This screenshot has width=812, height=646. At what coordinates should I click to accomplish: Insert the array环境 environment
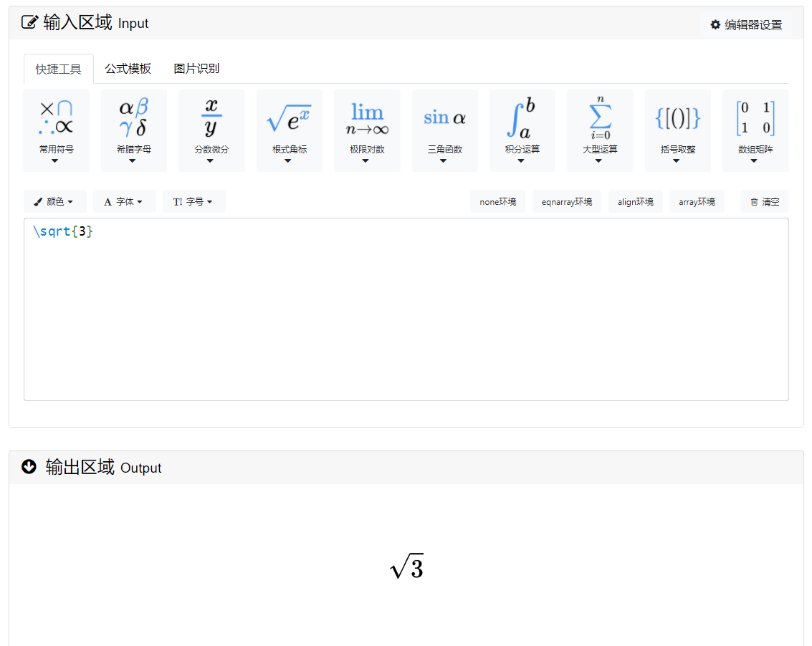pyautogui.click(x=697, y=201)
